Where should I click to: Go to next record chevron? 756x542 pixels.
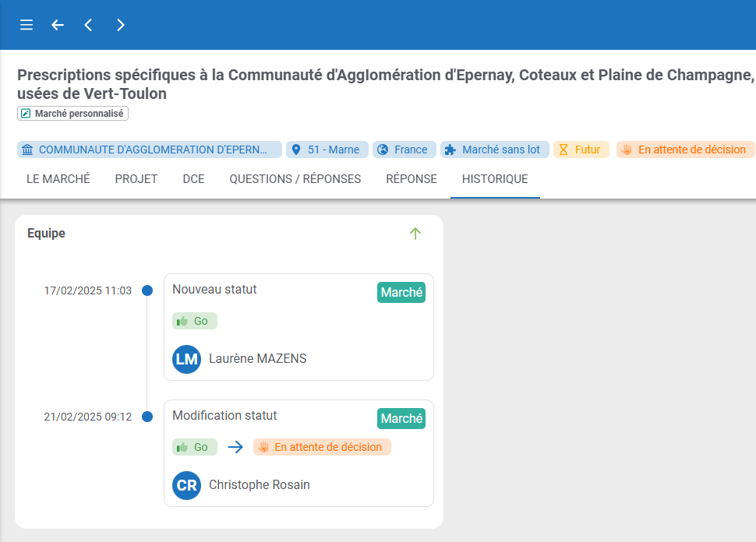point(120,25)
